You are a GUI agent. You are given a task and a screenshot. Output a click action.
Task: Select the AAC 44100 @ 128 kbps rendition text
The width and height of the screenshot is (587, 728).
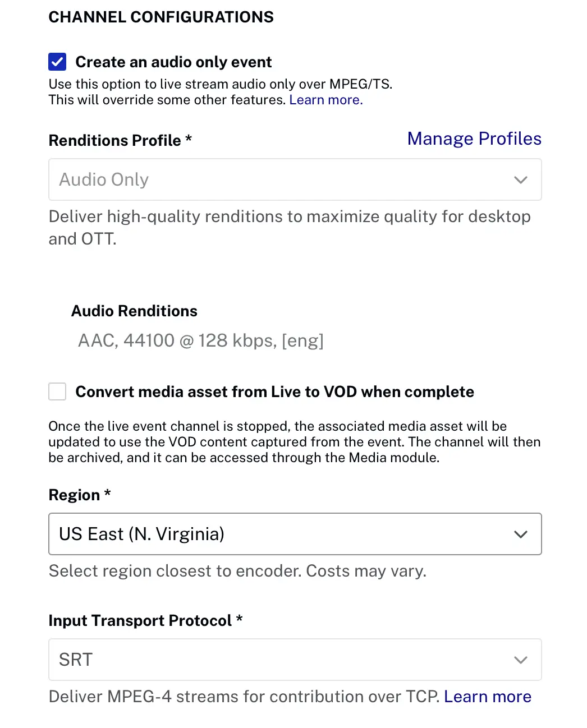tap(200, 340)
